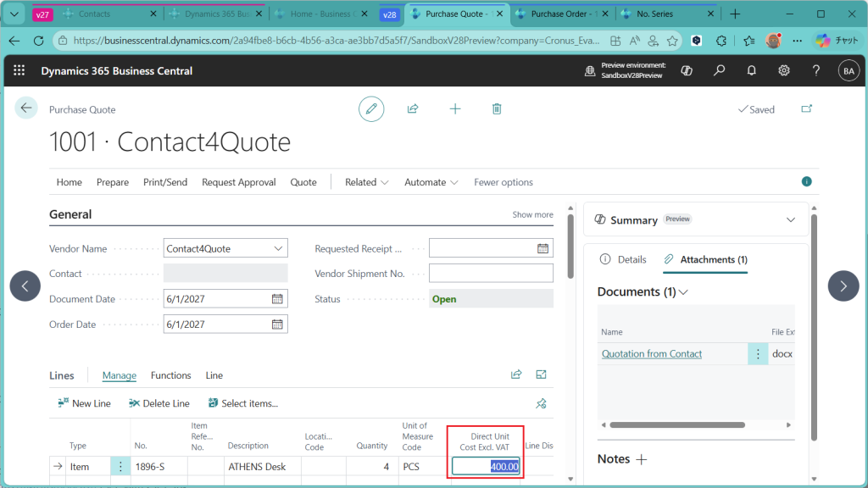The image size is (868, 488).
Task: Open the notifications bell
Action: pyautogui.click(x=751, y=71)
